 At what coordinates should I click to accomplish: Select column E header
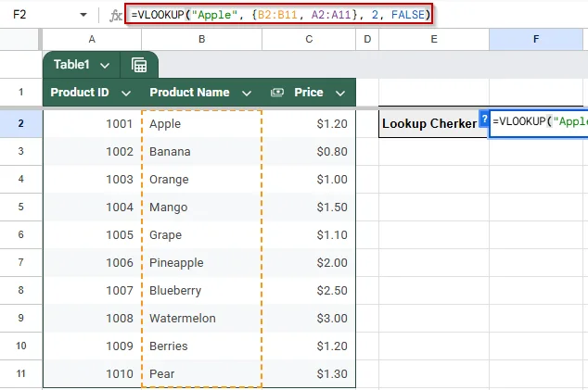pyautogui.click(x=434, y=39)
